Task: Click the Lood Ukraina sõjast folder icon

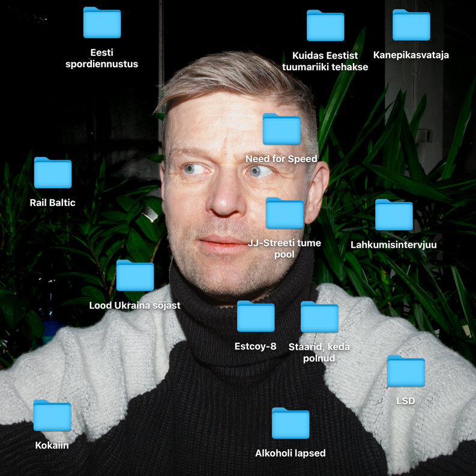Action: pyautogui.click(x=134, y=276)
